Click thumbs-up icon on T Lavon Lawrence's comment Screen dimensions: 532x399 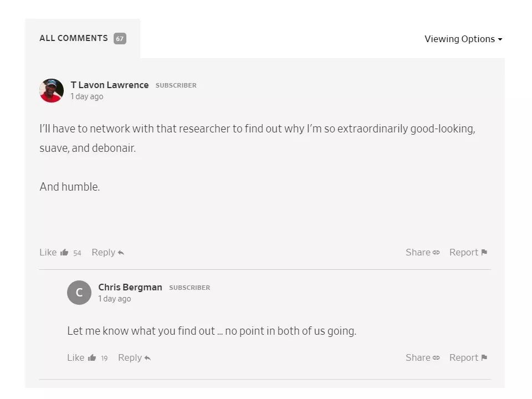point(64,253)
